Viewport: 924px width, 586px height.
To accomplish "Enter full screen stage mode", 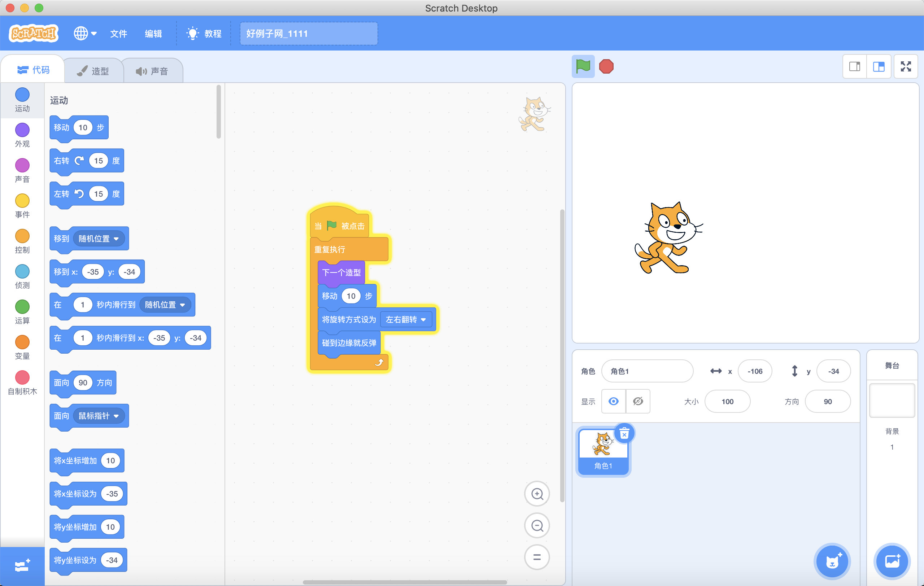I will pos(906,67).
